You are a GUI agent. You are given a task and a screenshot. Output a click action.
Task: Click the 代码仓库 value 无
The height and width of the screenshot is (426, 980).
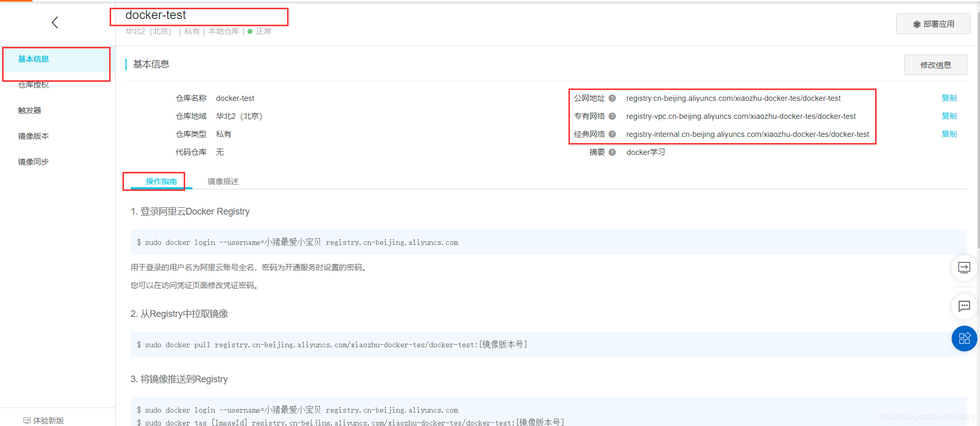[220, 152]
